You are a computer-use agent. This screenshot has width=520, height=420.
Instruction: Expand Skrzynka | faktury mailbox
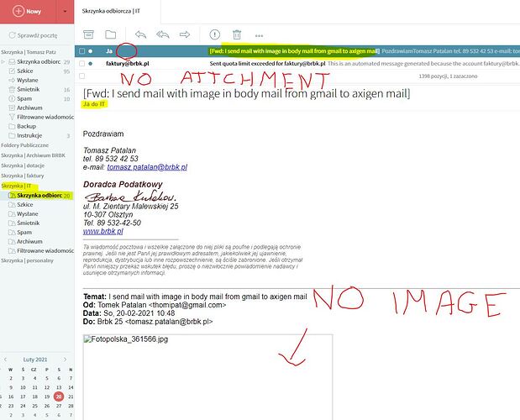22,176
